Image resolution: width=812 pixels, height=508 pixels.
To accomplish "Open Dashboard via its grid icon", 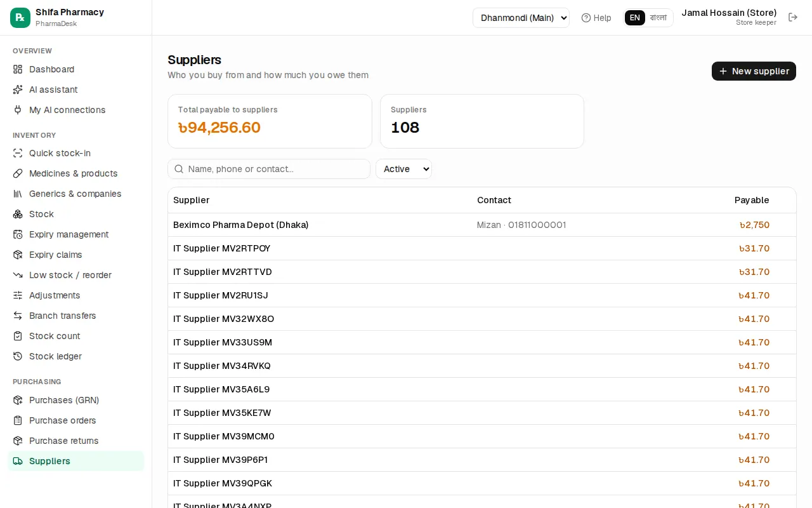I will (18, 69).
